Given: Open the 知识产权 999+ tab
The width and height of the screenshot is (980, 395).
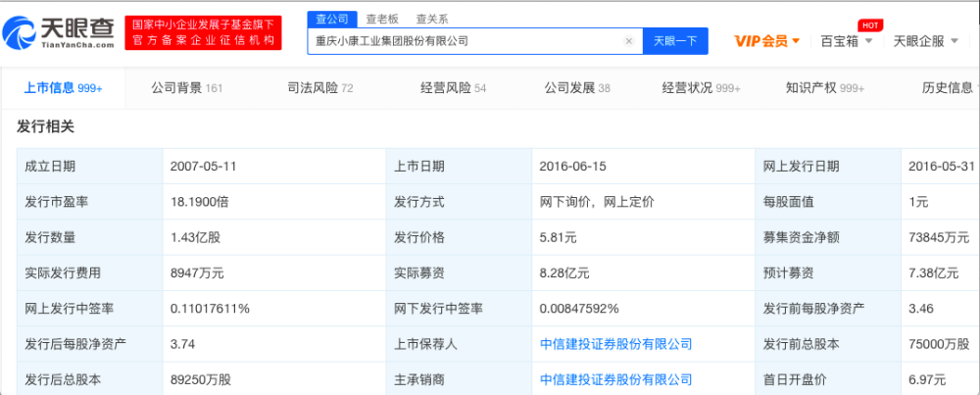Looking at the screenshot, I should [x=824, y=88].
